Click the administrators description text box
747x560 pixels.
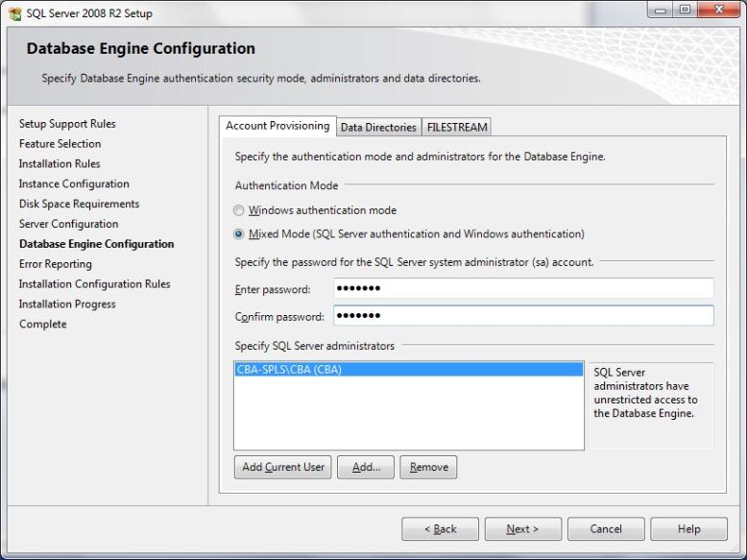651,405
